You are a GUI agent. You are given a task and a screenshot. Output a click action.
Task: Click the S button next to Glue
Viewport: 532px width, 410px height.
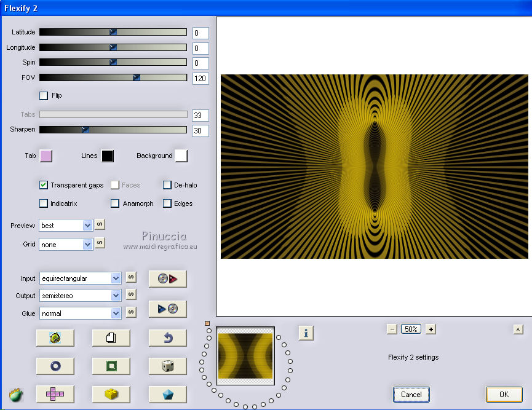[131, 312]
